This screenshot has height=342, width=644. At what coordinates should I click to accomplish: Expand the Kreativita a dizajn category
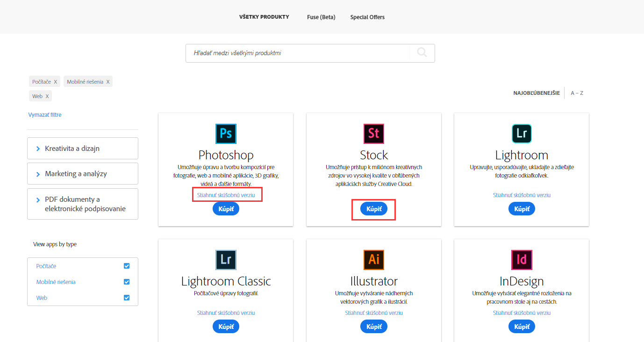point(83,149)
